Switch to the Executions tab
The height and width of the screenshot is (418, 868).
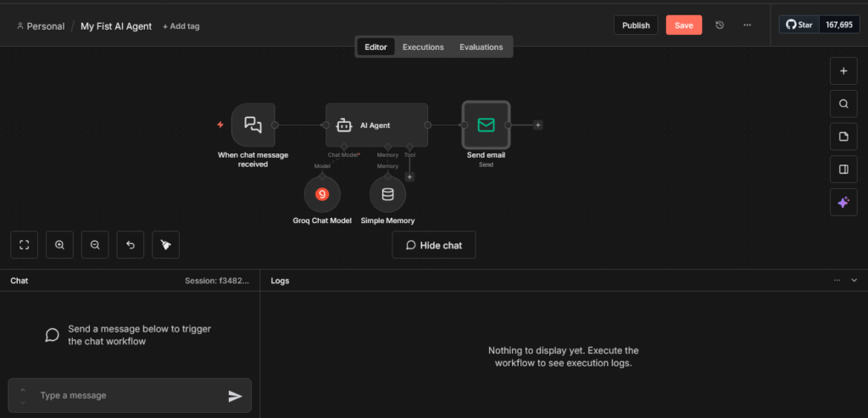(423, 47)
